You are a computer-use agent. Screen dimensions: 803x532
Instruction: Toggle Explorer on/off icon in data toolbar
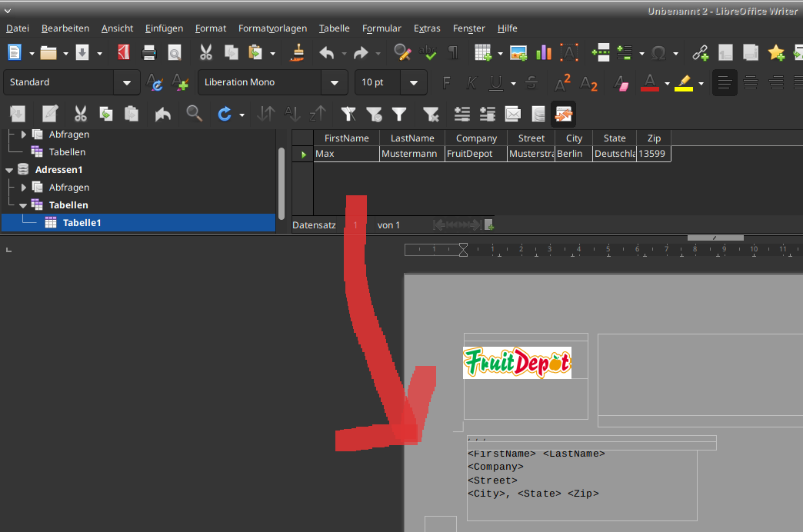tap(563, 114)
